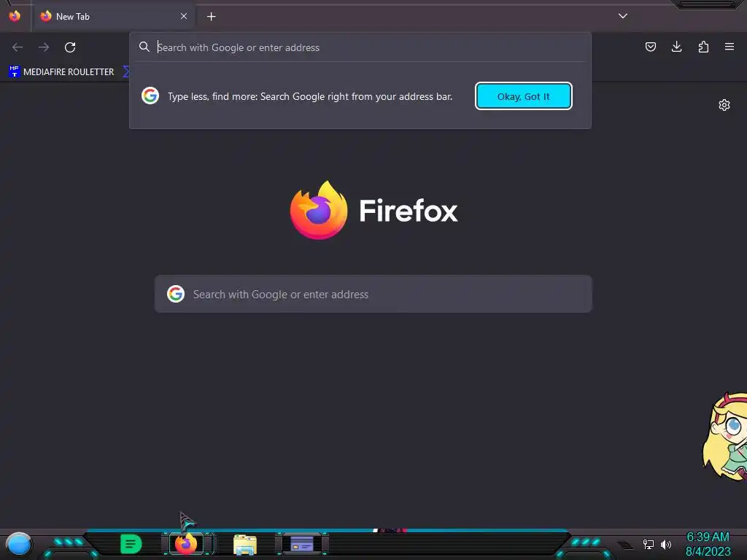
Task: Open the volume speaker tray icon
Action: point(666,544)
